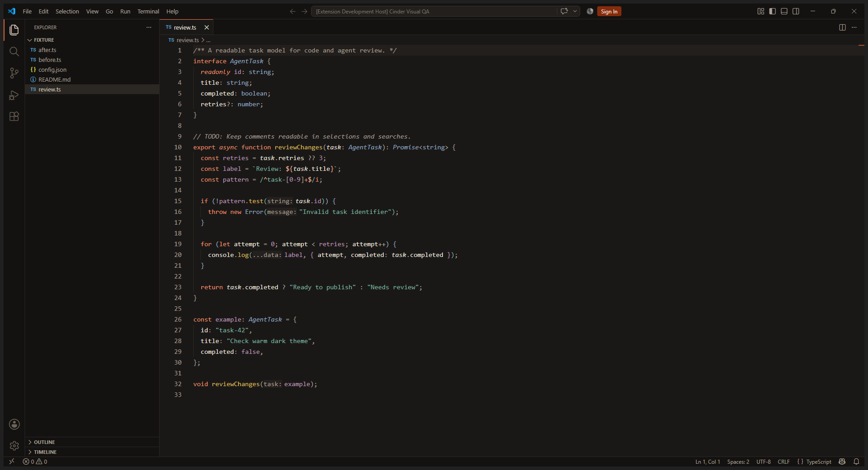
Task: Click the "Ready to publish" string
Action: (323, 287)
